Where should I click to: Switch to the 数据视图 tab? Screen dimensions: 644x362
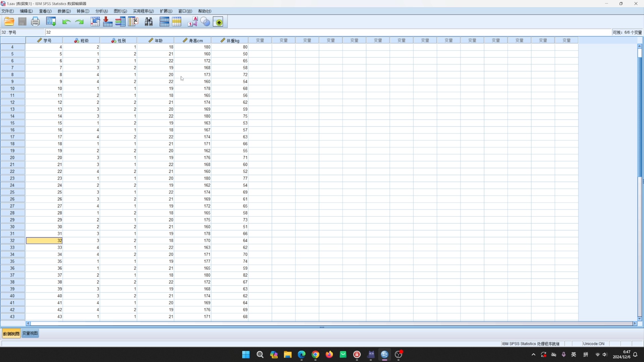tap(11, 334)
